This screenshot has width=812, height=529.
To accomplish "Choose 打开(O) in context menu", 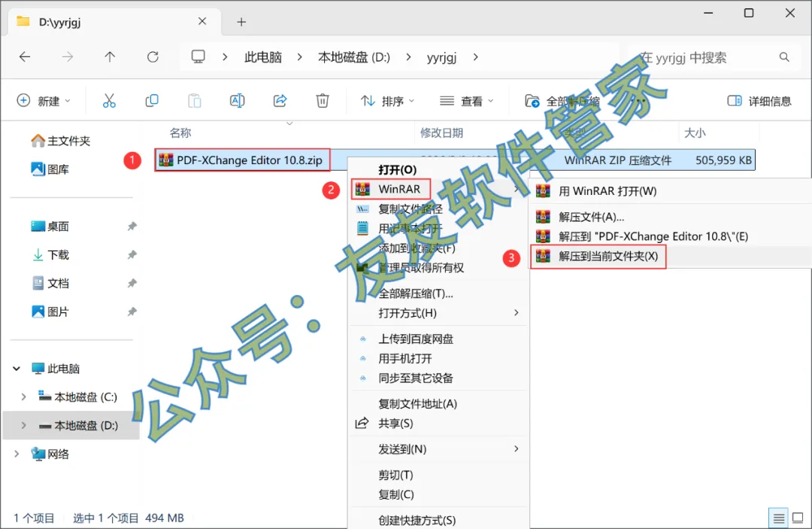I will (x=397, y=169).
